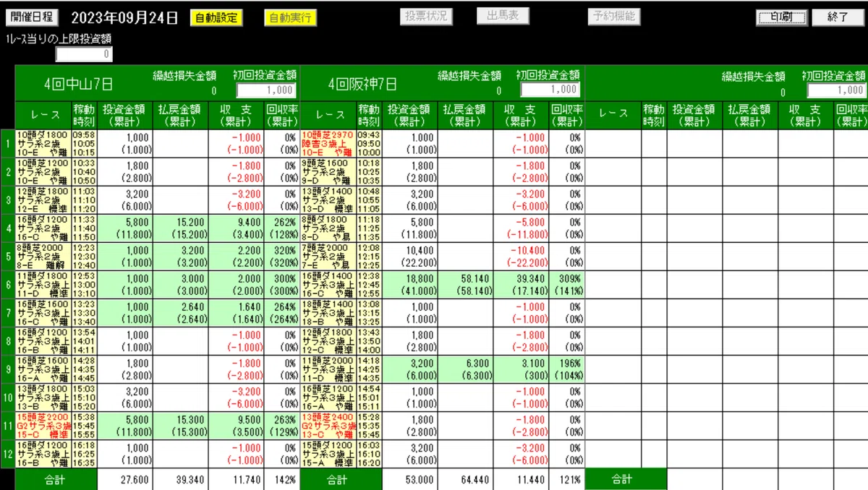
Task: Select Hanshin race 11 G2 cell 13頭芝2400
Action: [328, 426]
